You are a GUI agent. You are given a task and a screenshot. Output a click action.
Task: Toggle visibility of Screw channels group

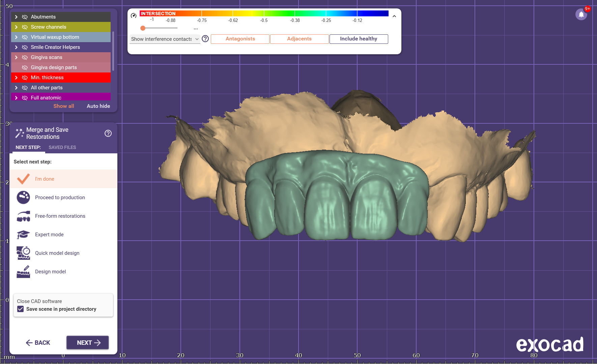[x=25, y=27]
